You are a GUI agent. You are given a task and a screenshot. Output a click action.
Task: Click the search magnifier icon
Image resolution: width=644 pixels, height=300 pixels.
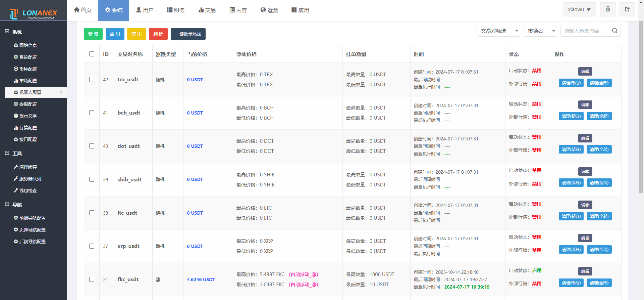[614, 31]
